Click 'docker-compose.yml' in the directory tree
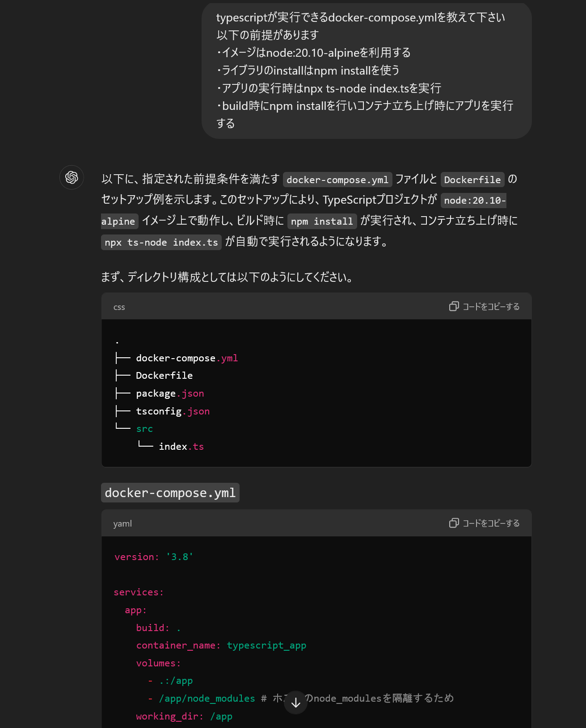The image size is (586, 728). pyautogui.click(x=187, y=358)
